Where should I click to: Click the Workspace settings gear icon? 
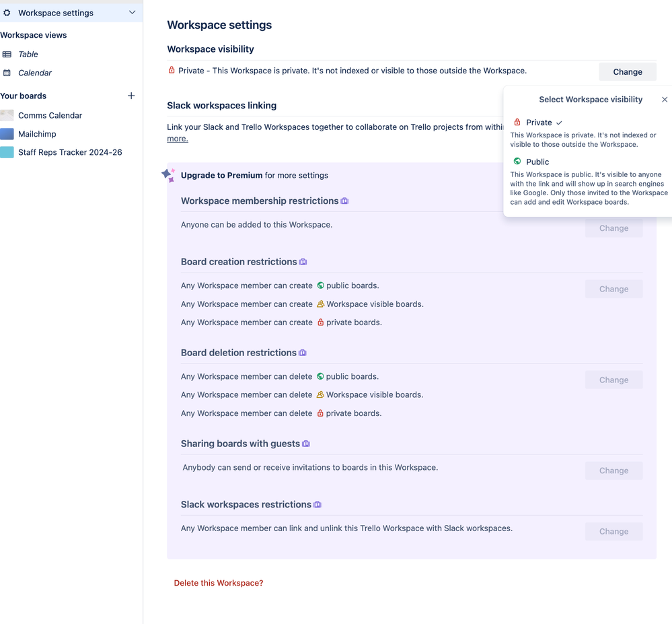click(x=7, y=13)
